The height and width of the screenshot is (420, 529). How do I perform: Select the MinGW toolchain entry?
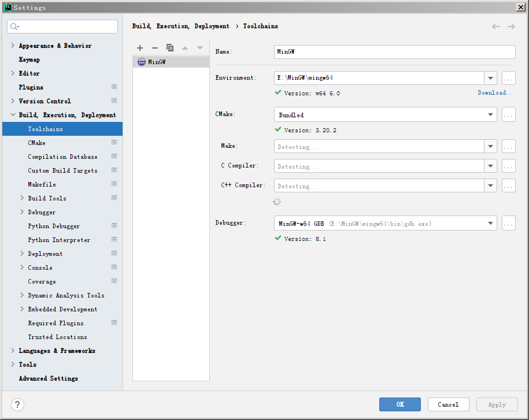click(171, 62)
